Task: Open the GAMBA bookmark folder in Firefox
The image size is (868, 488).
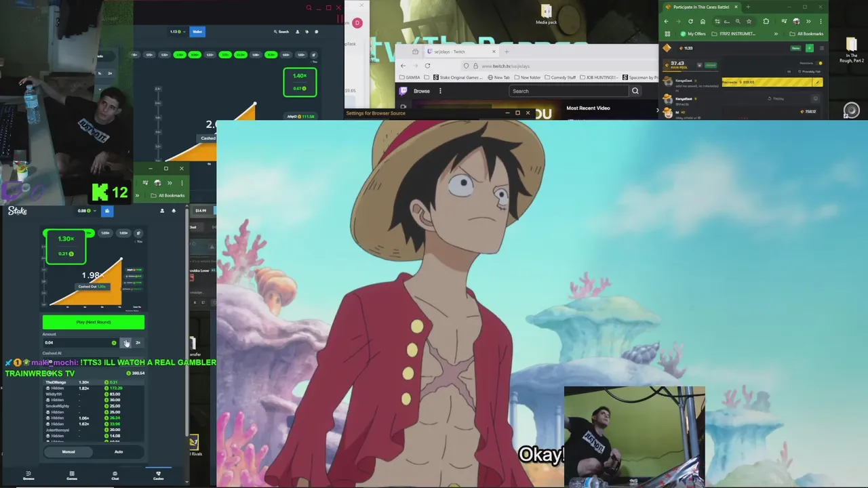Action: [x=410, y=77]
